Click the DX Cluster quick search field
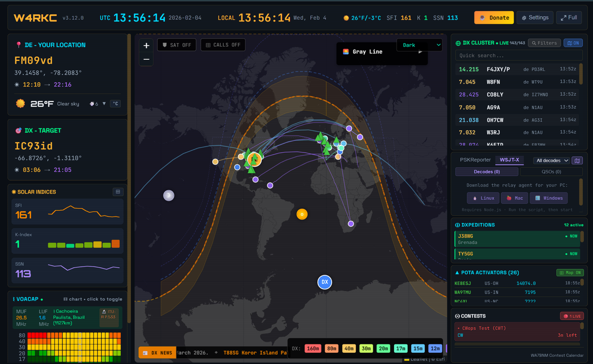Screen dimensions: 593x364 (x=518, y=56)
